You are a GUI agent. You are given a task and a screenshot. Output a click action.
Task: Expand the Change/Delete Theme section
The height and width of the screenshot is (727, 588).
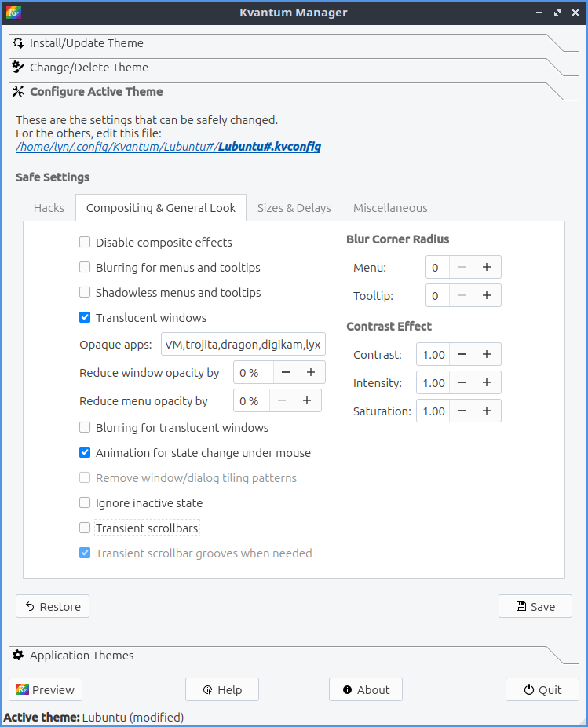pos(89,68)
